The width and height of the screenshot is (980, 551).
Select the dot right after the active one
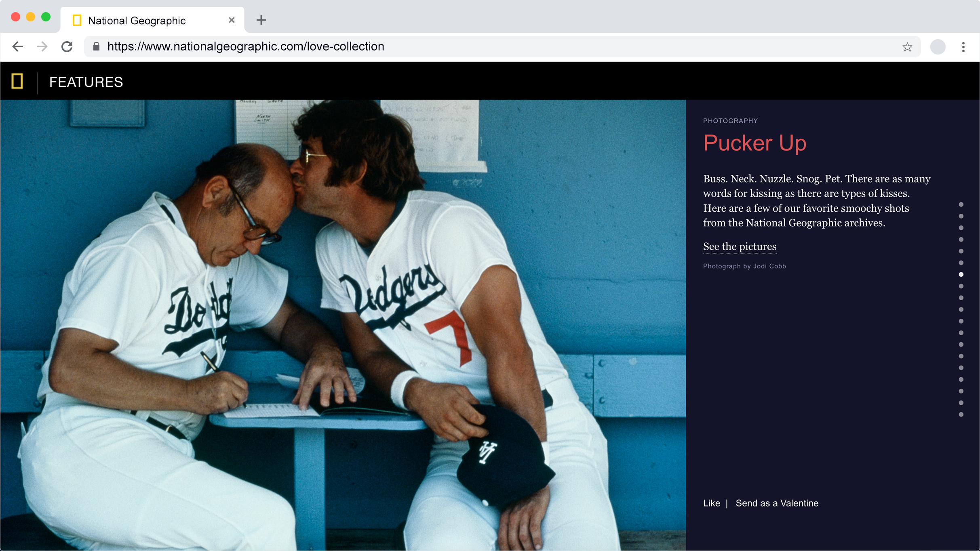pos(961,286)
